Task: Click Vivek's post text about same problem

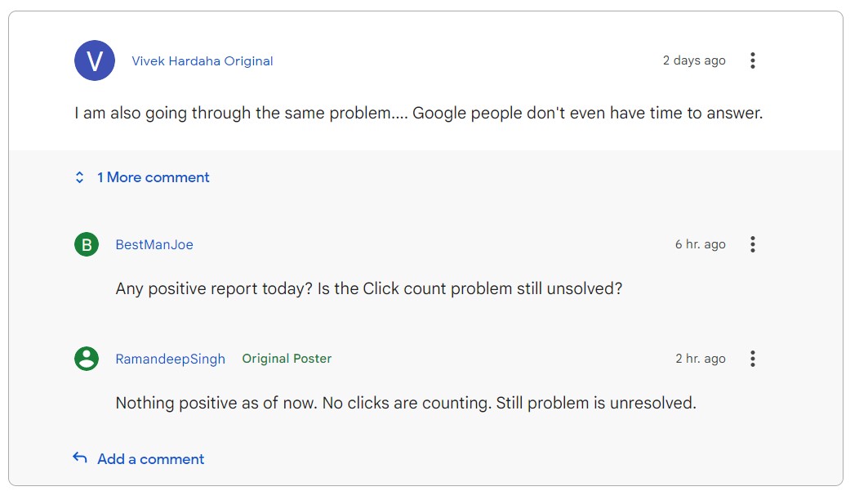Action: tap(419, 113)
